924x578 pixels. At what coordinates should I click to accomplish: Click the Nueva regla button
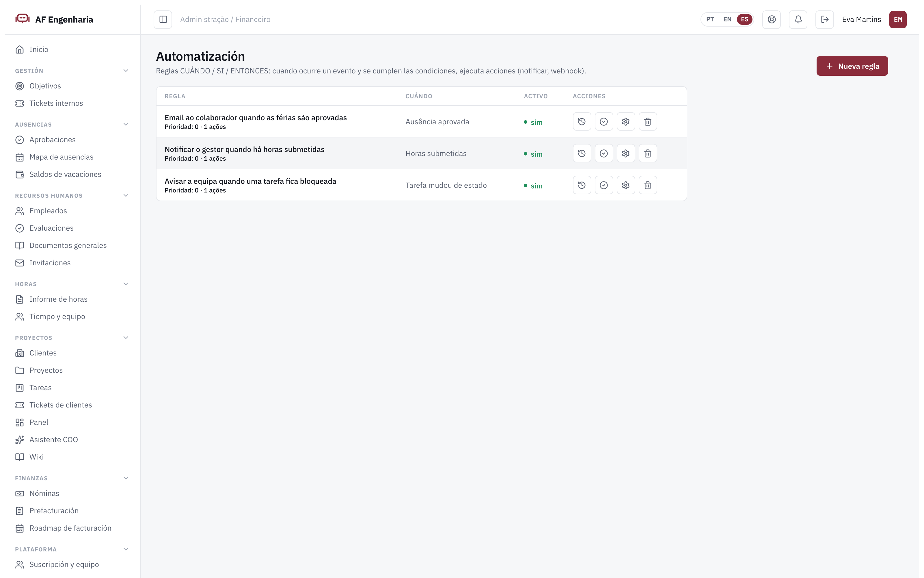pos(852,66)
